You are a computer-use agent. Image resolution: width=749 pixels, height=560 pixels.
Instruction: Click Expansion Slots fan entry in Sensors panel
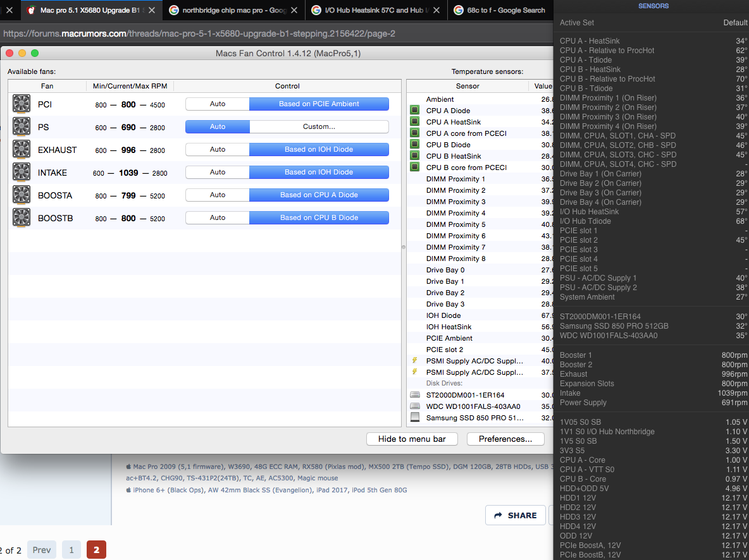pyautogui.click(x=653, y=384)
